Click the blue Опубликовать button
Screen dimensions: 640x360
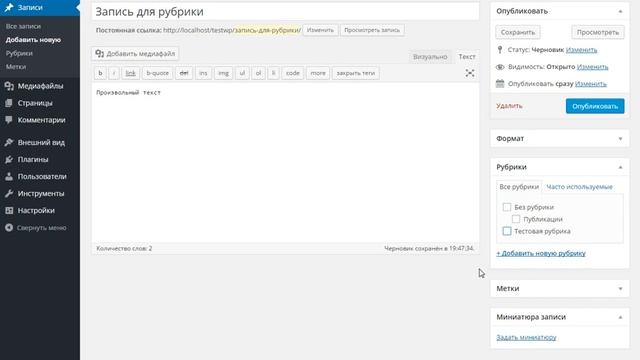595,106
